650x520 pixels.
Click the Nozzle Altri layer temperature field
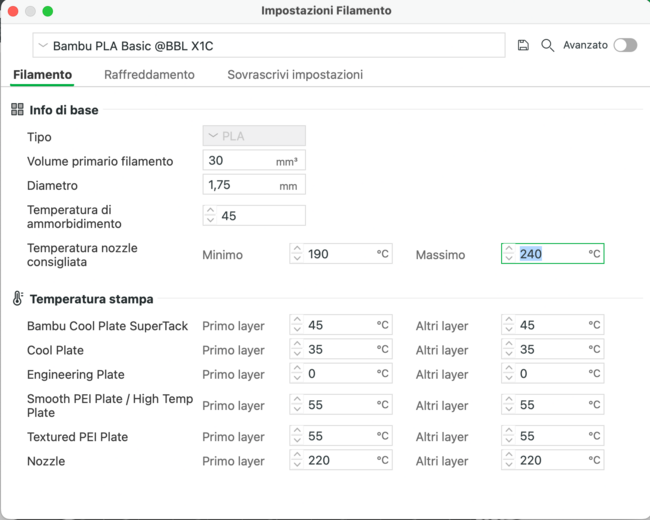click(555, 460)
